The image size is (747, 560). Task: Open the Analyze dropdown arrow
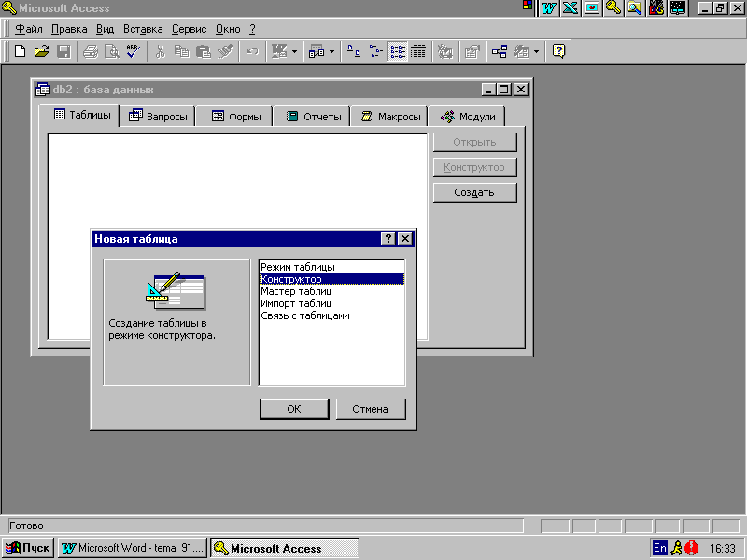pos(331,51)
